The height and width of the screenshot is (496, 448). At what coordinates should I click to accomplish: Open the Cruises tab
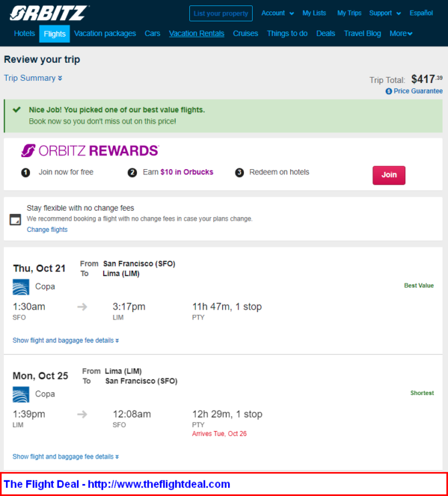pyautogui.click(x=245, y=33)
